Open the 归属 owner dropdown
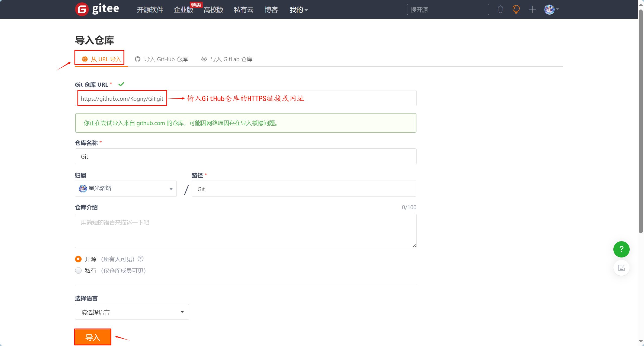644x346 pixels. point(126,188)
